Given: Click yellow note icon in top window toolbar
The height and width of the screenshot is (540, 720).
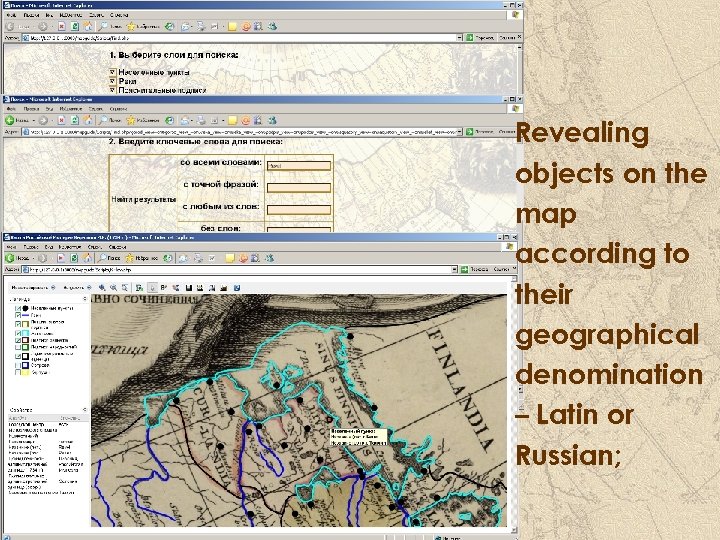Looking at the screenshot, I should [232, 27].
